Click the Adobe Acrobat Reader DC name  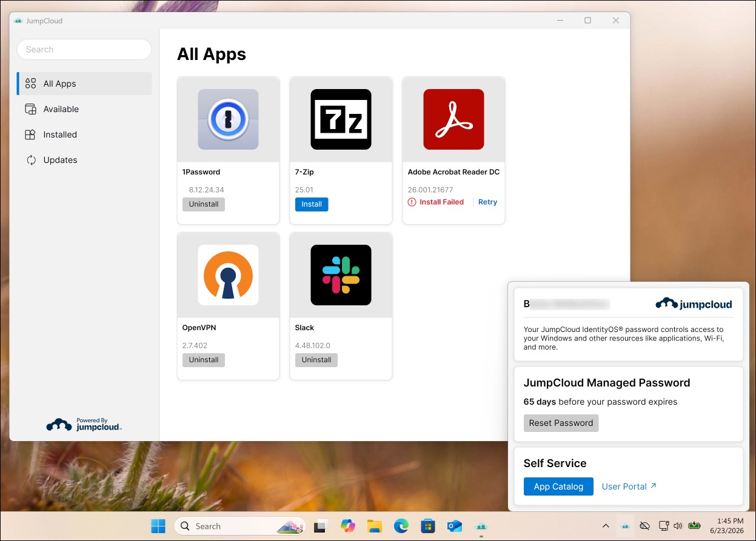click(x=453, y=172)
